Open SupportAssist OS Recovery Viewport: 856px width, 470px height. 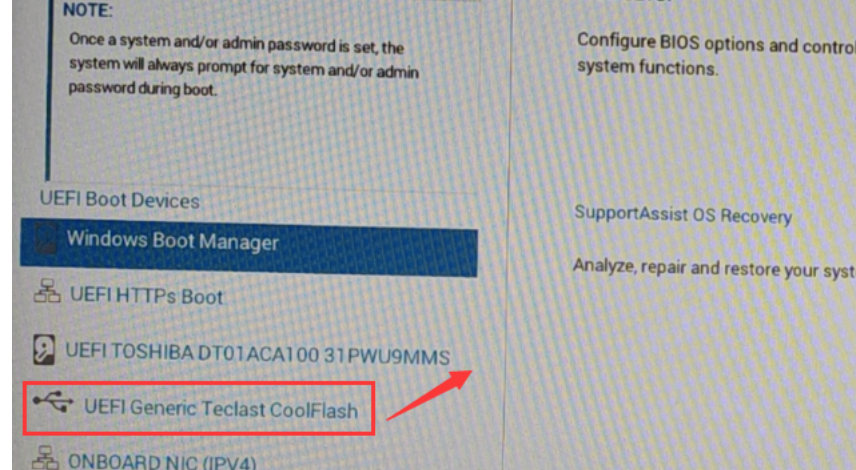point(683,215)
